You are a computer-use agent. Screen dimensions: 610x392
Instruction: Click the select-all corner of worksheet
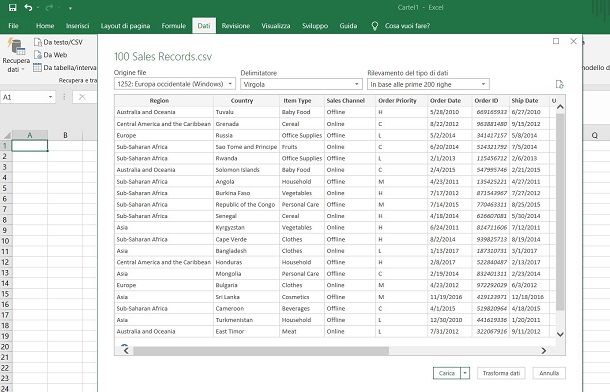coord(7,135)
